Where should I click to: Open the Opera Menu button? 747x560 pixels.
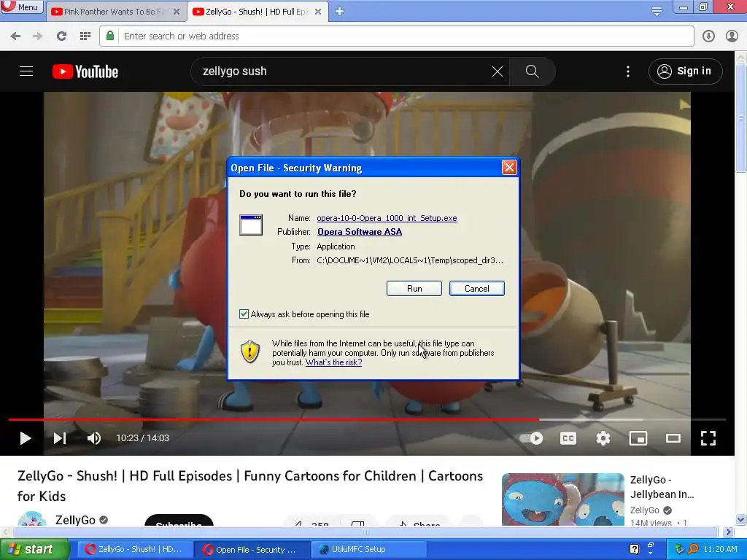tap(21, 7)
